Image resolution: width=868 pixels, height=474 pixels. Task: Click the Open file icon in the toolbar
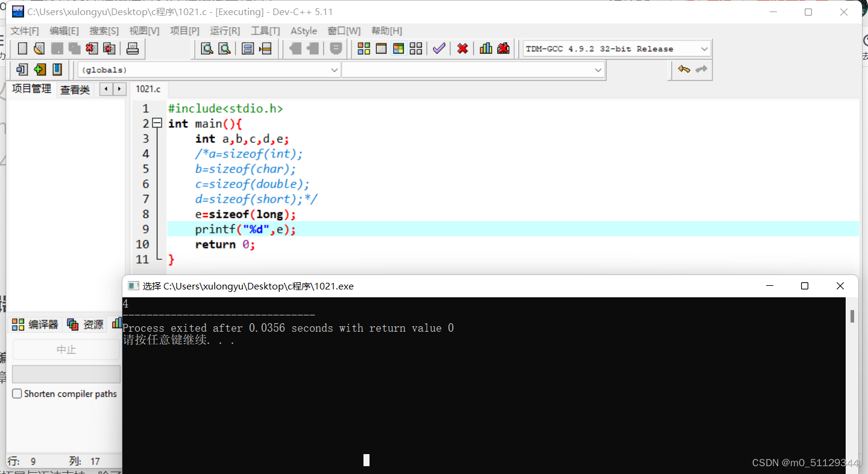point(39,49)
